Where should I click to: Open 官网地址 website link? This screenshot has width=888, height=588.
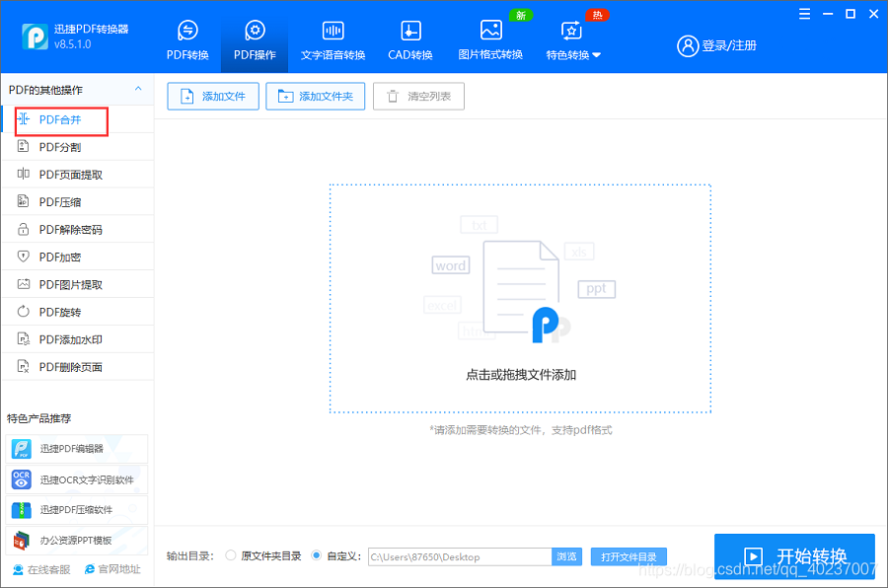tap(112, 569)
